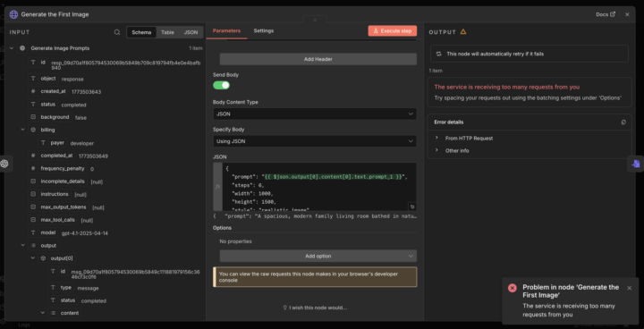Open the Body Content Type dropdown
This screenshot has width=644, height=329.
315,114
